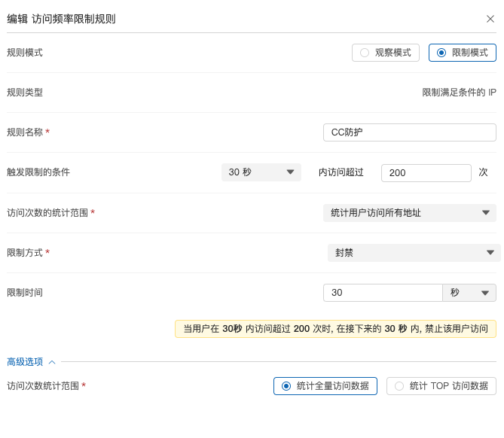Click the arrow icon in 封禁 selector

coord(490,253)
